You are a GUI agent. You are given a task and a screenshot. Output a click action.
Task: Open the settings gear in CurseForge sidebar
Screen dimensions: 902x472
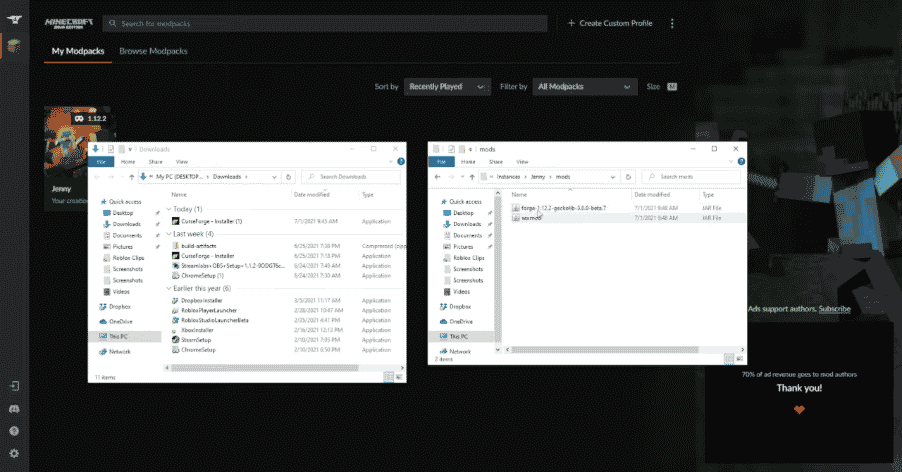click(13, 453)
